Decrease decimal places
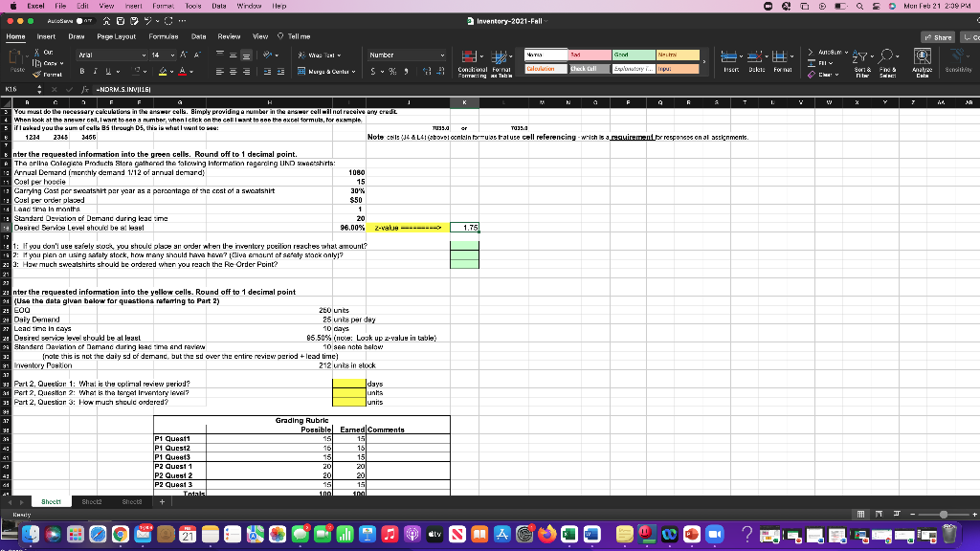The height and width of the screenshot is (551, 980). point(440,71)
